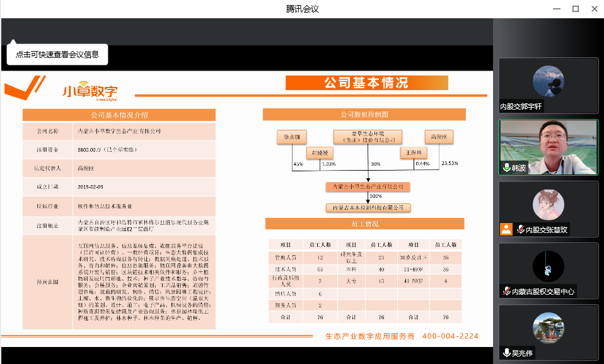
Task: Click the 腾讯会议 window title
Action: tap(303, 9)
